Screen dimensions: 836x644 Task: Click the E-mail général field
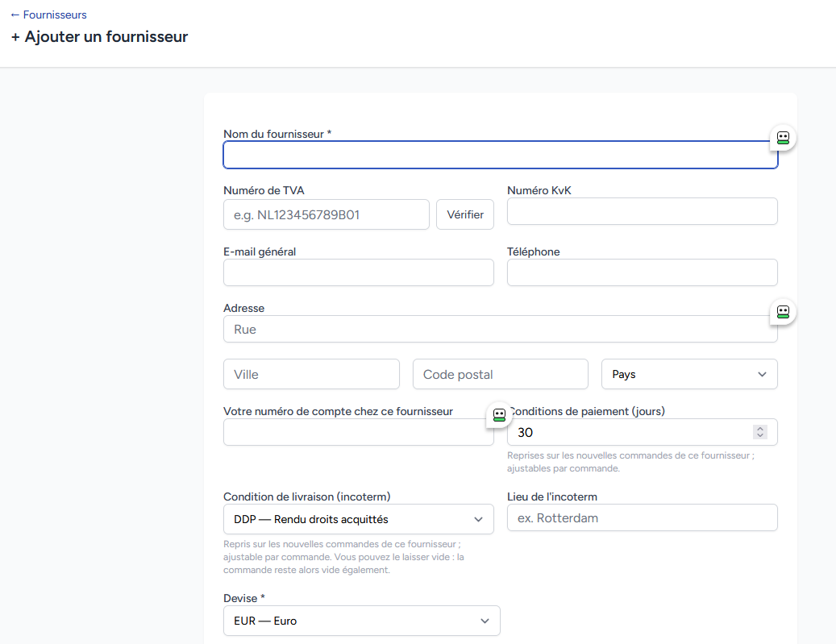coord(358,272)
